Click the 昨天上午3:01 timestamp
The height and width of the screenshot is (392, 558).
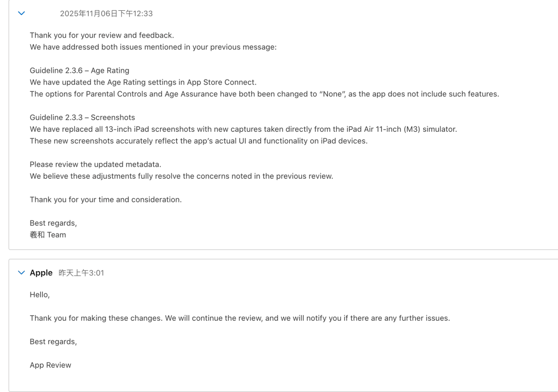[81, 273]
